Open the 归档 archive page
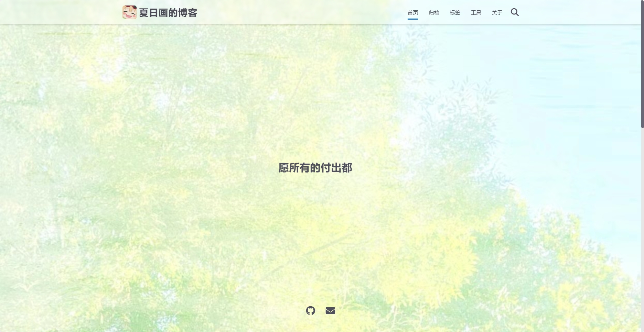Screen dimensions: 644x332 pyautogui.click(x=434, y=13)
